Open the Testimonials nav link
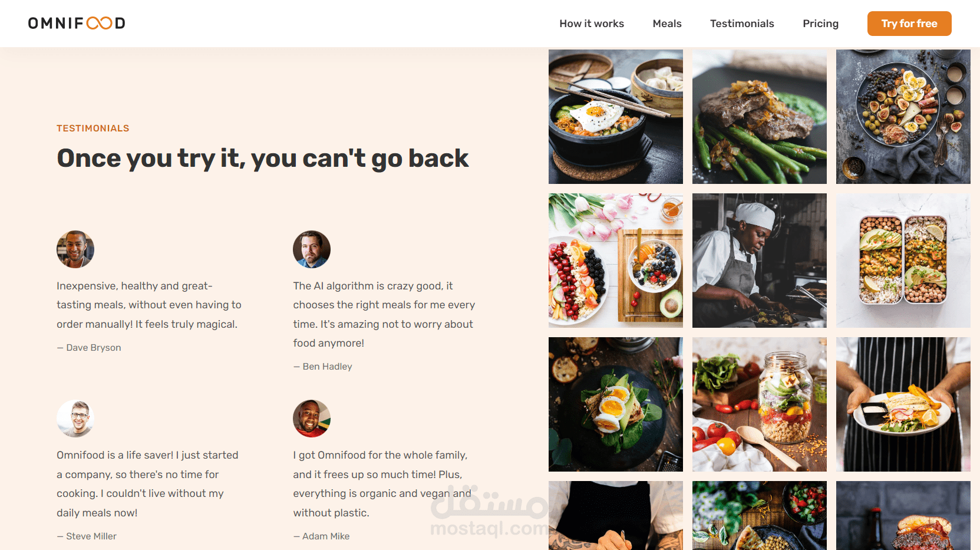Viewport: 980px width, 550px height. coord(742,24)
